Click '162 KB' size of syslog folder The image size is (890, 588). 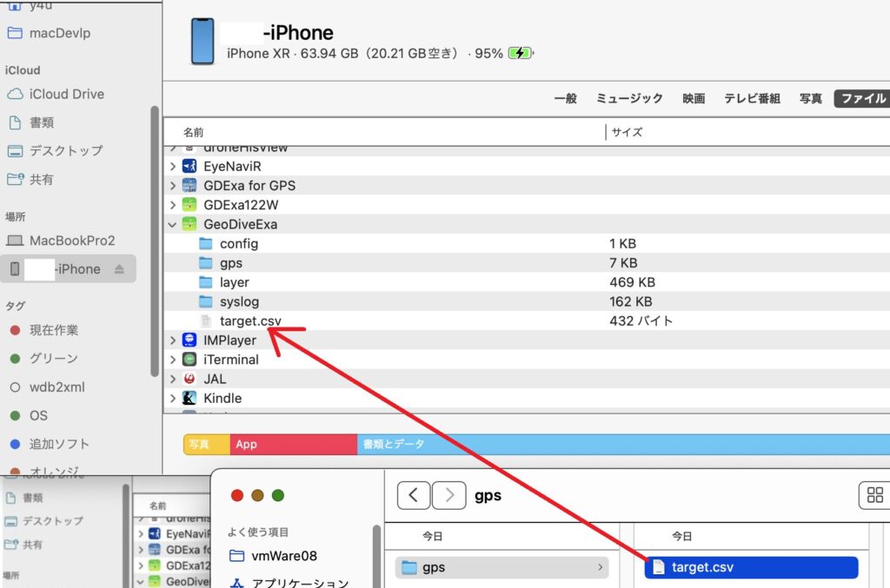pyautogui.click(x=631, y=301)
